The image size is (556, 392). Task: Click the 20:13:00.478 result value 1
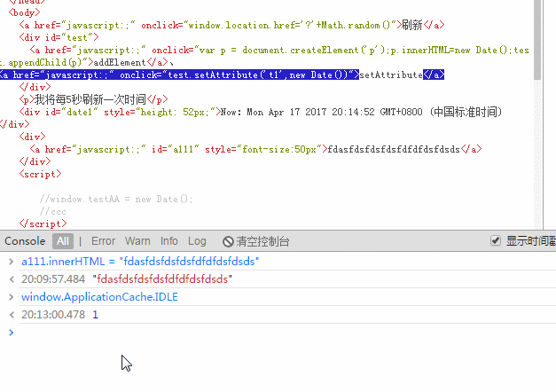point(95,315)
